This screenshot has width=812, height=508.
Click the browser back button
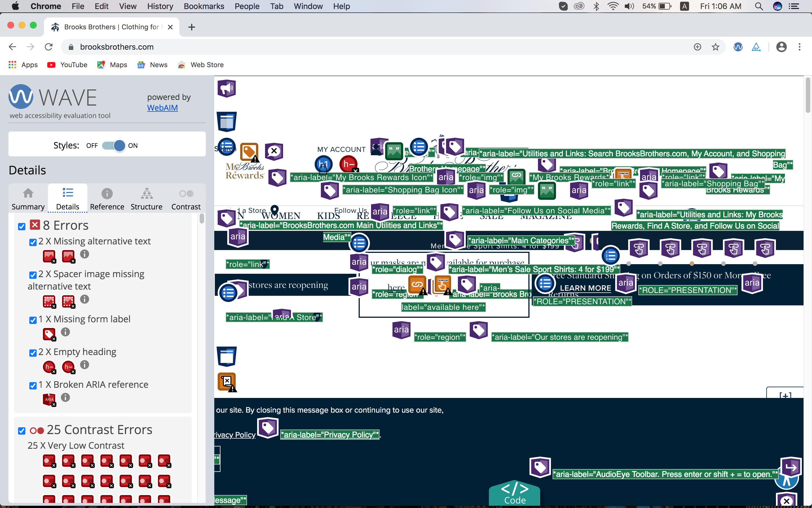click(12, 47)
